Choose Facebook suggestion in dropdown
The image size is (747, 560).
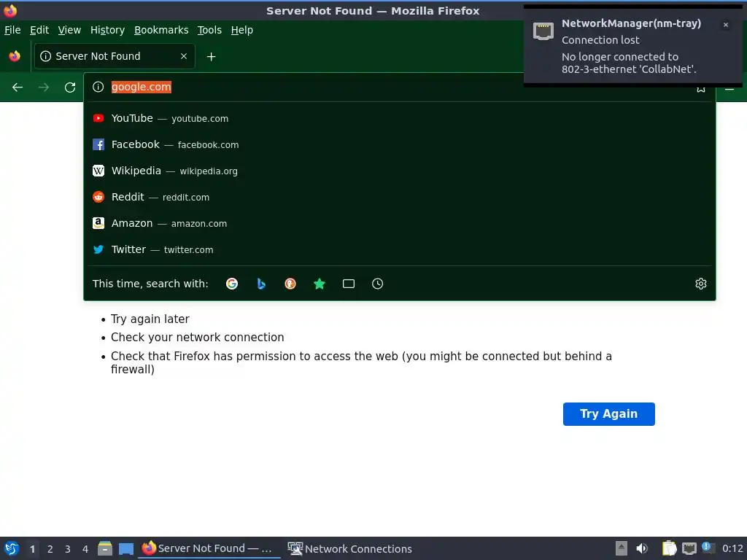click(x=400, y=144)
